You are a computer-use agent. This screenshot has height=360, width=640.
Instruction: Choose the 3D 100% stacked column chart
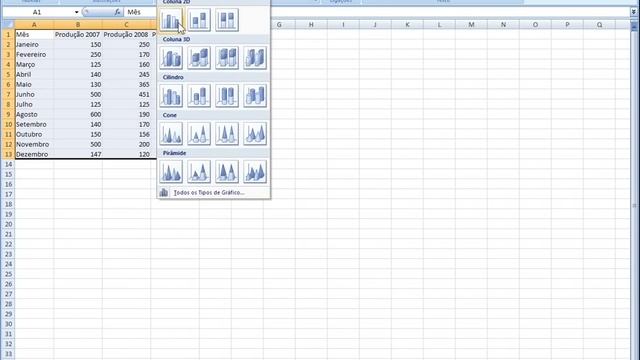(x=227, y=58)
